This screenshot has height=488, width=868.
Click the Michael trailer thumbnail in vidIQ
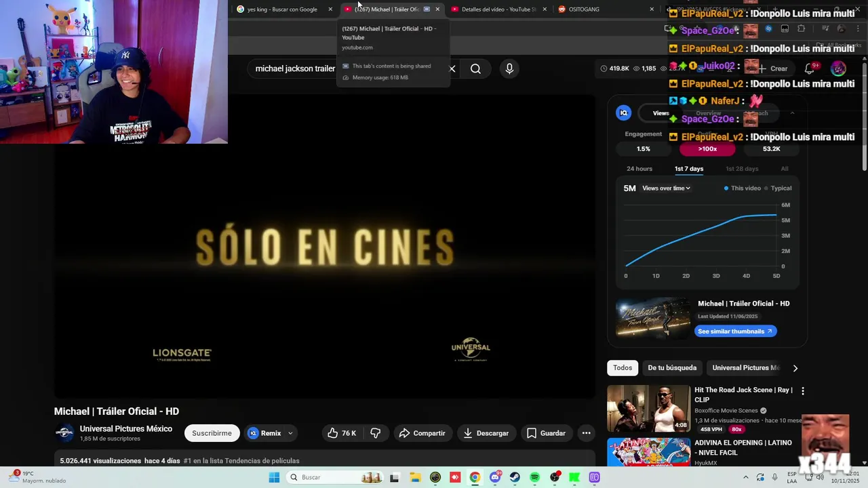tap(652, 318)
